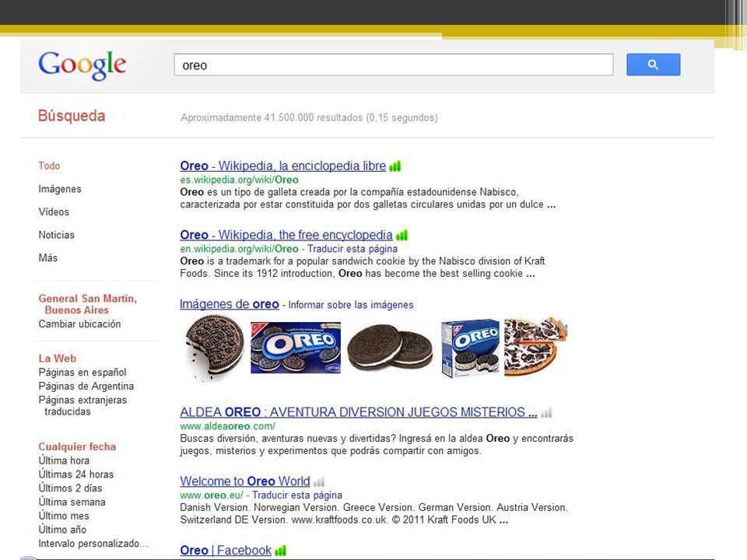
Task: Open Intervalo personalizado date range option
Action: coord(93,544)
